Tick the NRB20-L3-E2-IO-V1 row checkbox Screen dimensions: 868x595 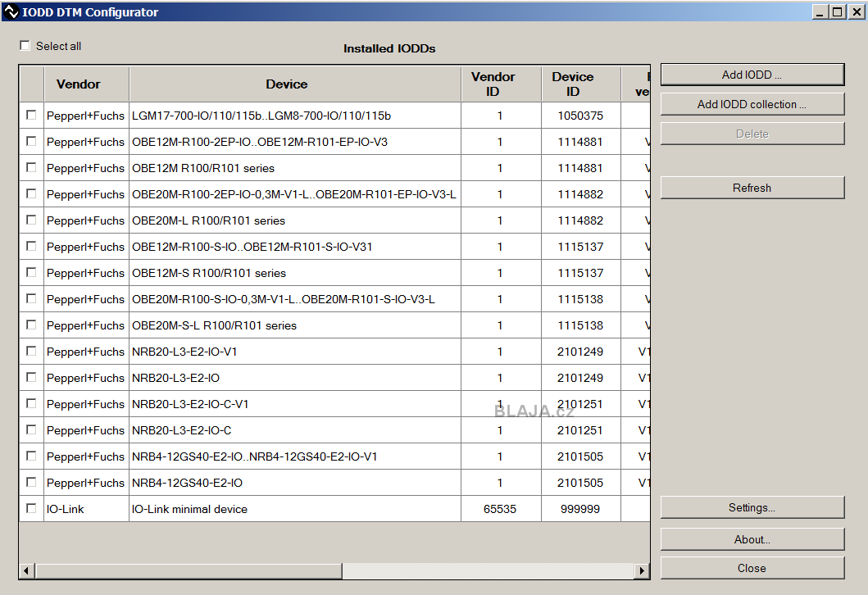click(x=31, y=351)
